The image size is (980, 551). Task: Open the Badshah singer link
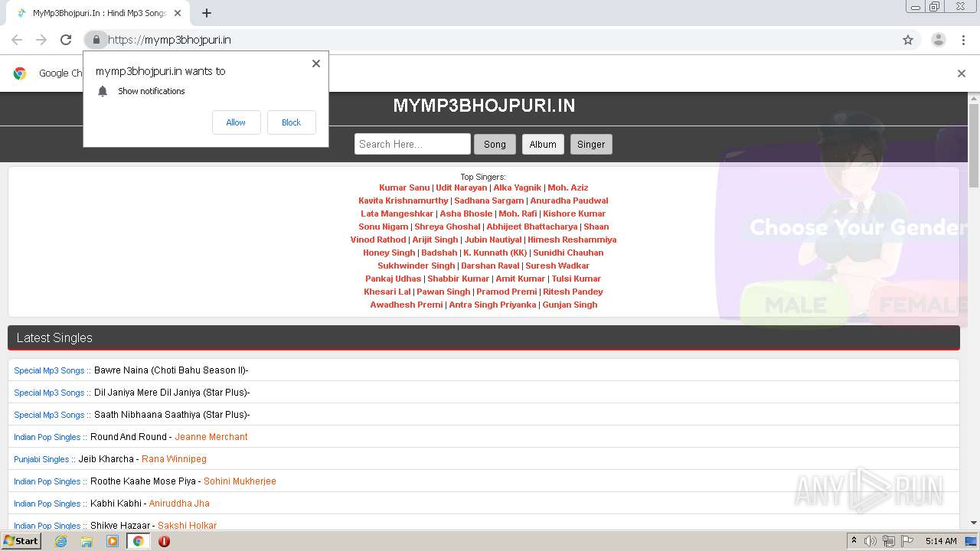click(439, 253)
